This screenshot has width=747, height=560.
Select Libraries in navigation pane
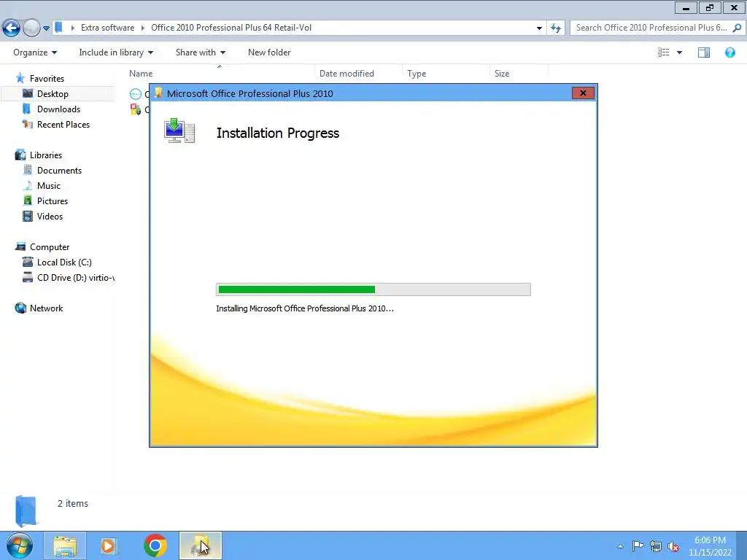(46, 155)
